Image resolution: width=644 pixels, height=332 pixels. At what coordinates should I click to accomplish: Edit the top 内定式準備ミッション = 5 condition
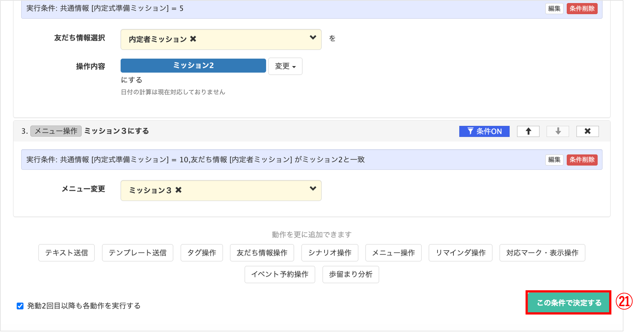(x=554, y=8)
